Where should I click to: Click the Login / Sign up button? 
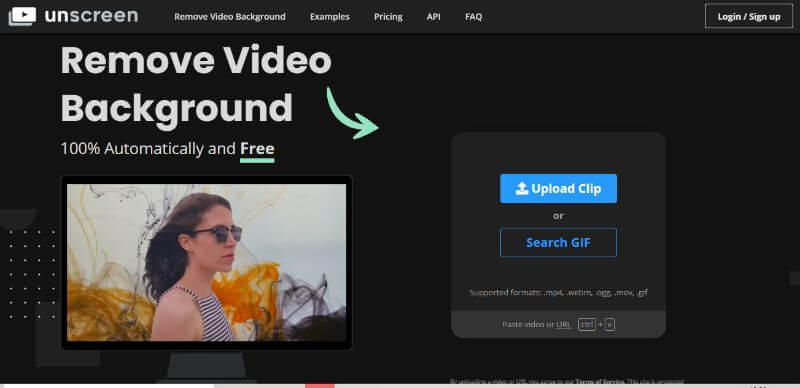click(748, 16)
